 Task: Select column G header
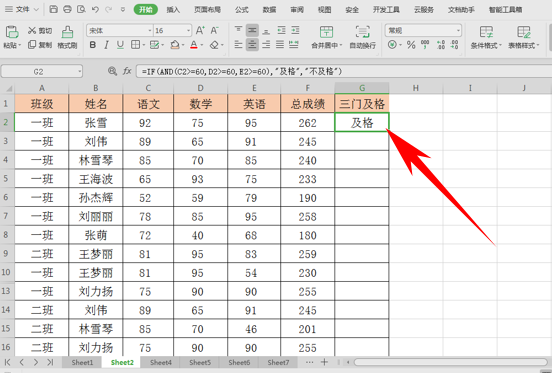[x=362, y=88]
